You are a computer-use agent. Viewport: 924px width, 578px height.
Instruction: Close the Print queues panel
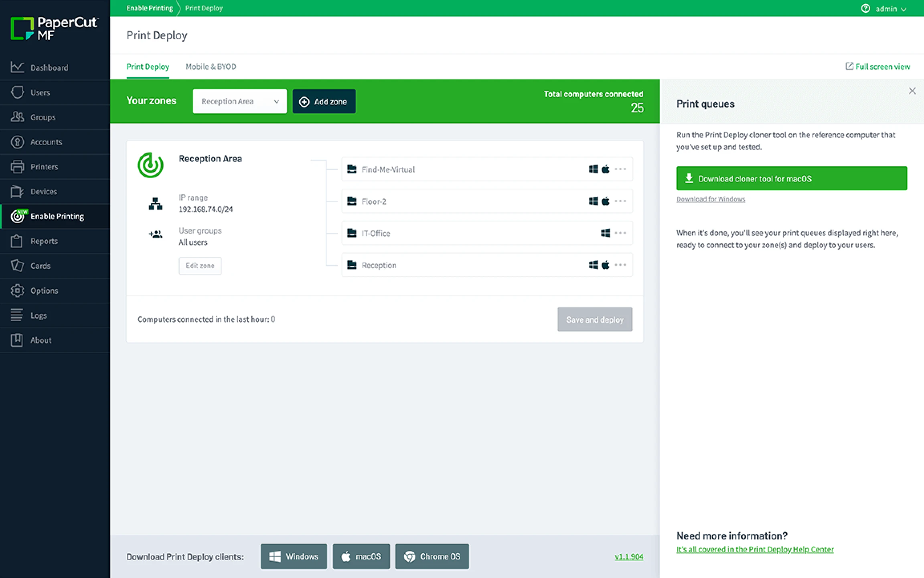tap(912, 91)
